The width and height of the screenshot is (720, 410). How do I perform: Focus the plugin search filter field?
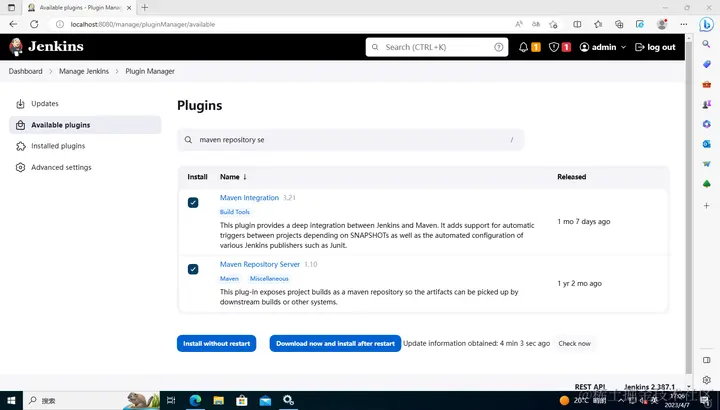[350, 140]
